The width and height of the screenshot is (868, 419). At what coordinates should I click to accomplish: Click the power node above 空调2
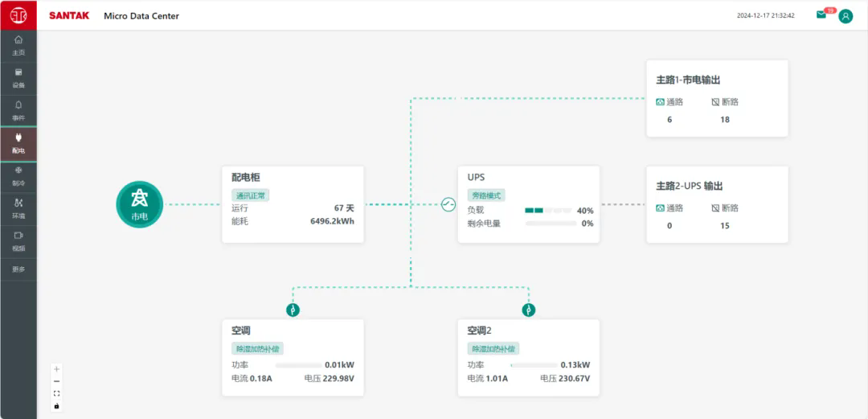(x=528, y=310)
